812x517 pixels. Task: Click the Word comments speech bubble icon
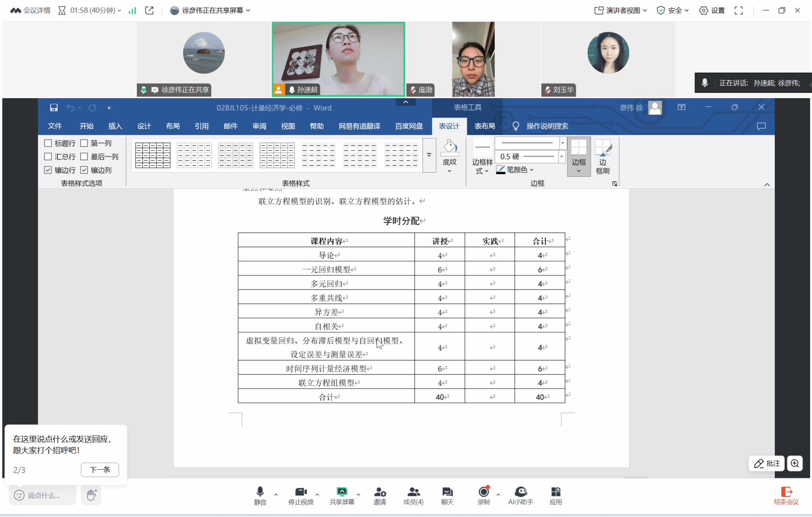[x=761, y=126]
